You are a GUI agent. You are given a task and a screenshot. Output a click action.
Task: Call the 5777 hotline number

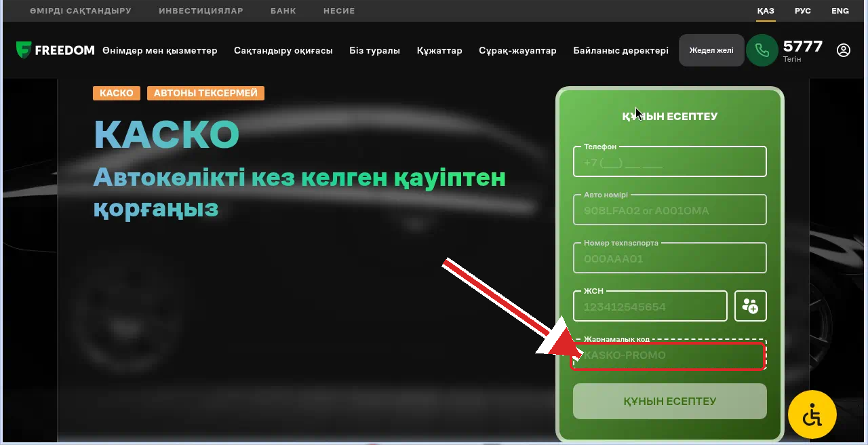click(x=803, y=46)
